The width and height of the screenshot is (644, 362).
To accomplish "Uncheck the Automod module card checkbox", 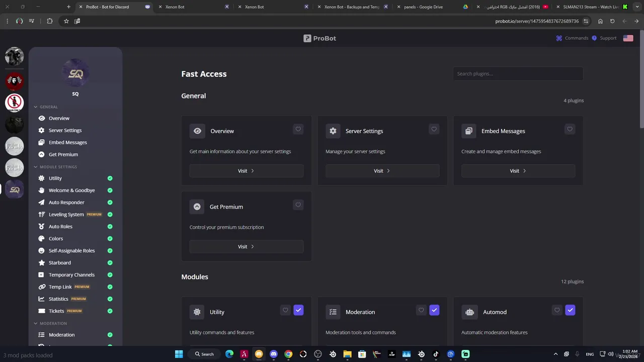I will click(570, 310).
